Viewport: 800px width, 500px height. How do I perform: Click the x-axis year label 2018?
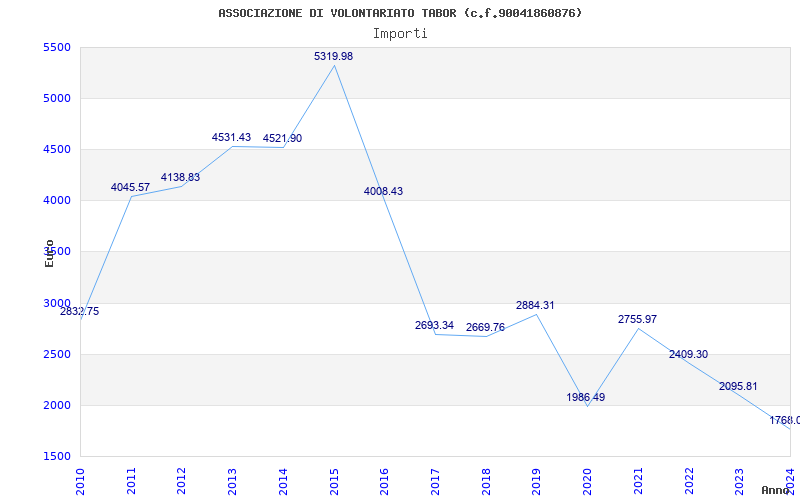click(x=486, y=481)
